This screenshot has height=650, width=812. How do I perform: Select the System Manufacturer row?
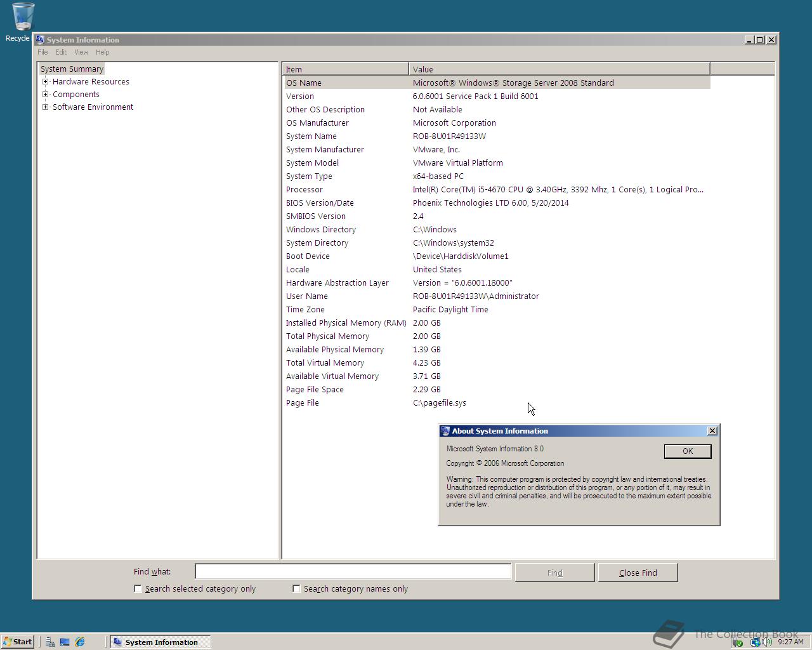coord(497,149)
